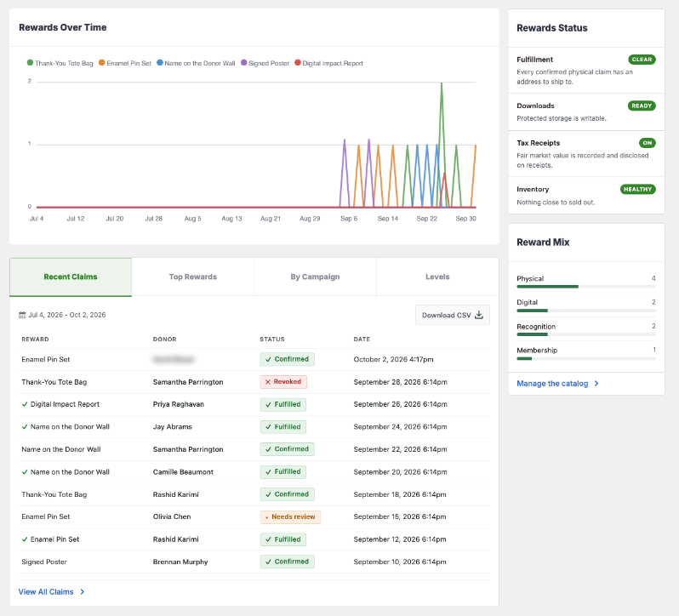Click Fulfilled status for Priya Raghavan

[x=283, y=404]
